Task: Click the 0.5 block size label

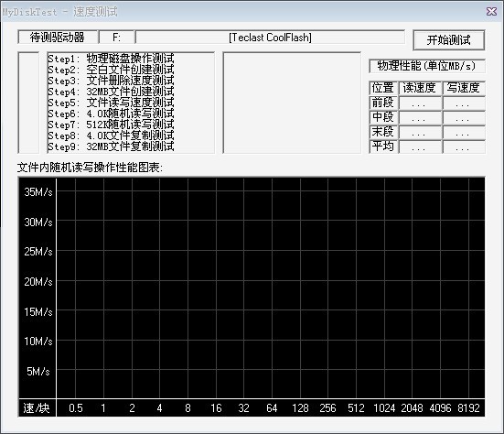Action: [x=76, y=408]
